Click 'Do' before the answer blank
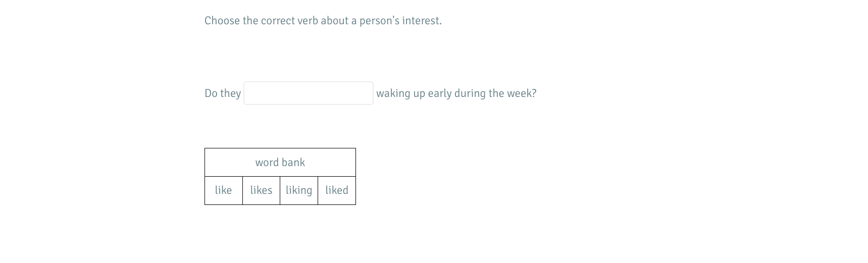 coord(211,93)
